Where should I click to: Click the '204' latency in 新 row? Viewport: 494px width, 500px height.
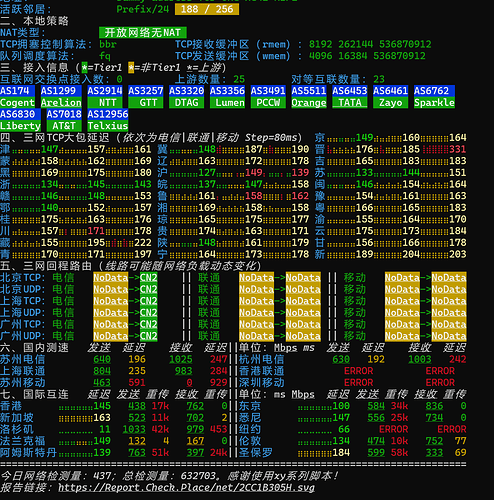tap(411, 254)
